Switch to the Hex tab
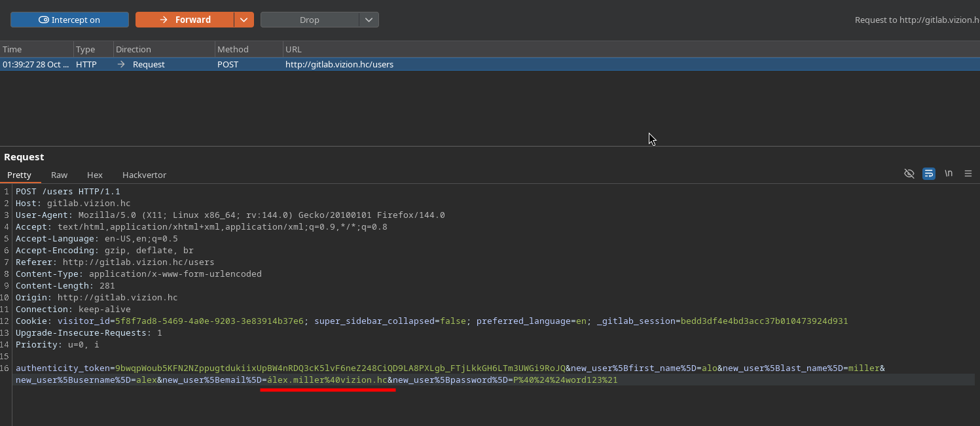Image resolution: width=980 pixels, height=426 pixels. pos(95,175)
